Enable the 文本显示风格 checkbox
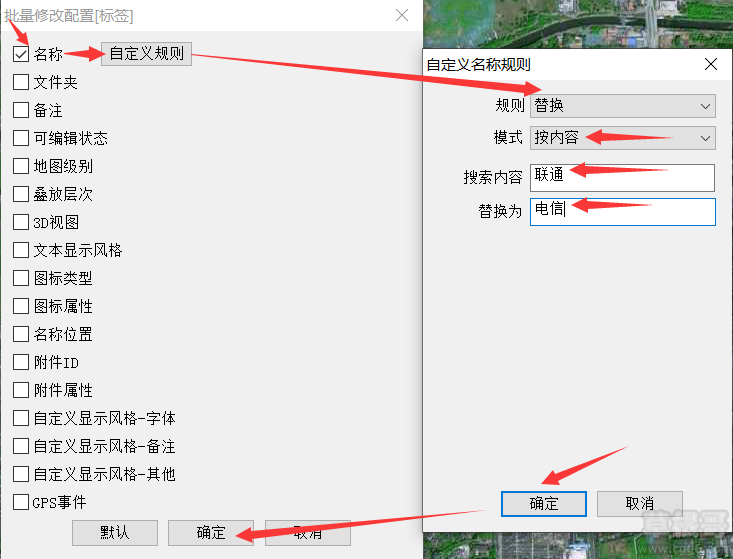Screen dimensions: 733x559 (21, 250)
